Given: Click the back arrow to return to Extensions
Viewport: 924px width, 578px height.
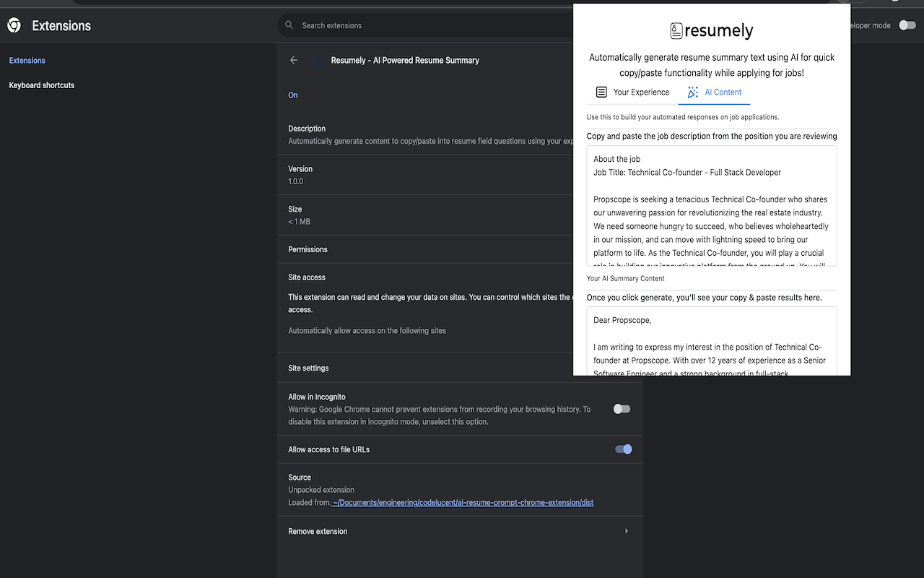Looking at the screenshot, I should [x=293, y=60].
